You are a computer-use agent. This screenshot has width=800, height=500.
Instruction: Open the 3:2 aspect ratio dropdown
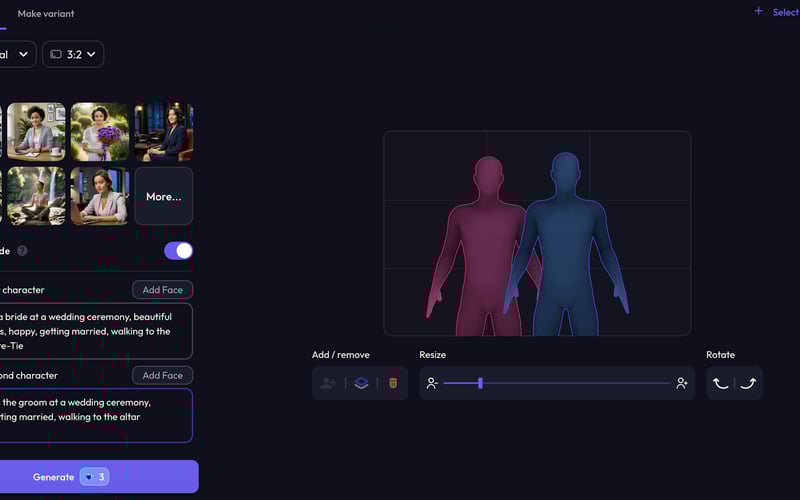pyautogui.click(x=73, y=54)
